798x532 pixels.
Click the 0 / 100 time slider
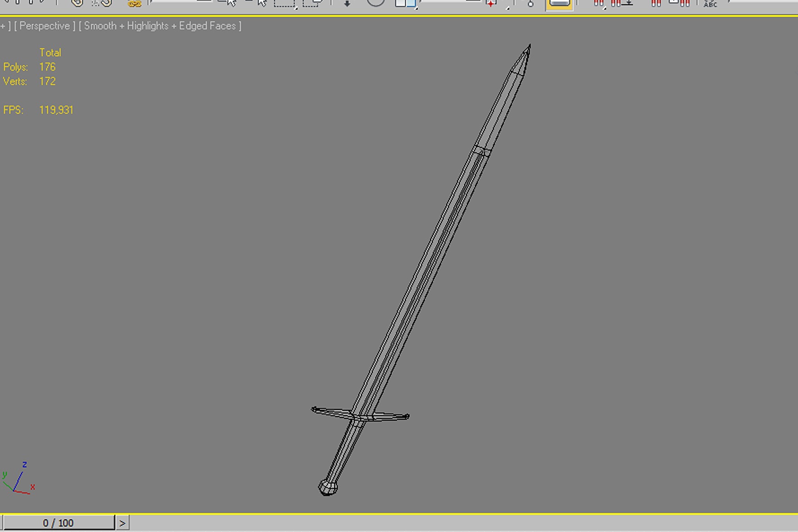[x=58, y=523]
